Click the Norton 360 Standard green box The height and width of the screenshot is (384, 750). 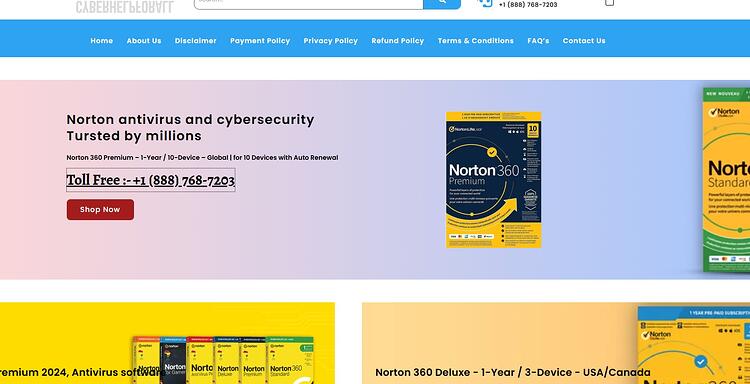pyautogui.click(x=726, y=179)
